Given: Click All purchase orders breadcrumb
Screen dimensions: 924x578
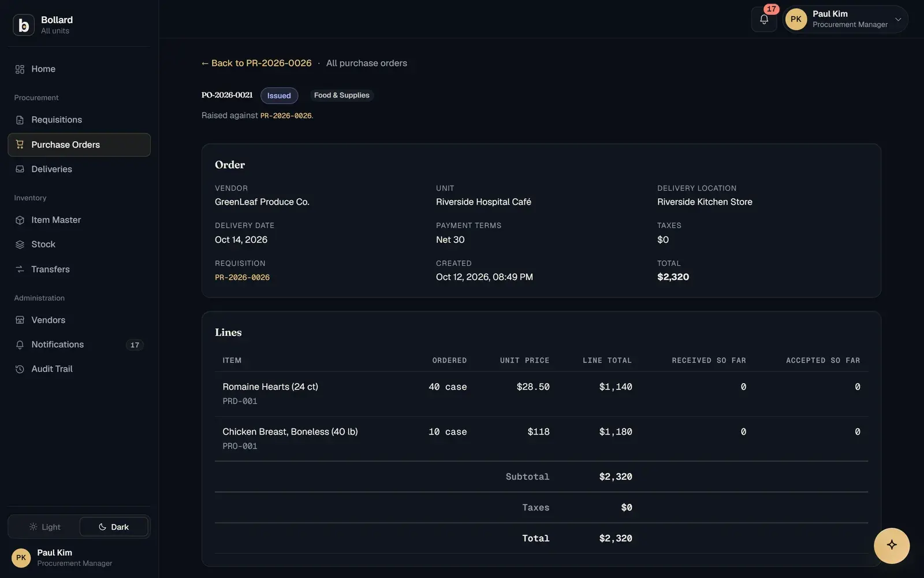Looking at the screenshot, I should click(367, 63).
